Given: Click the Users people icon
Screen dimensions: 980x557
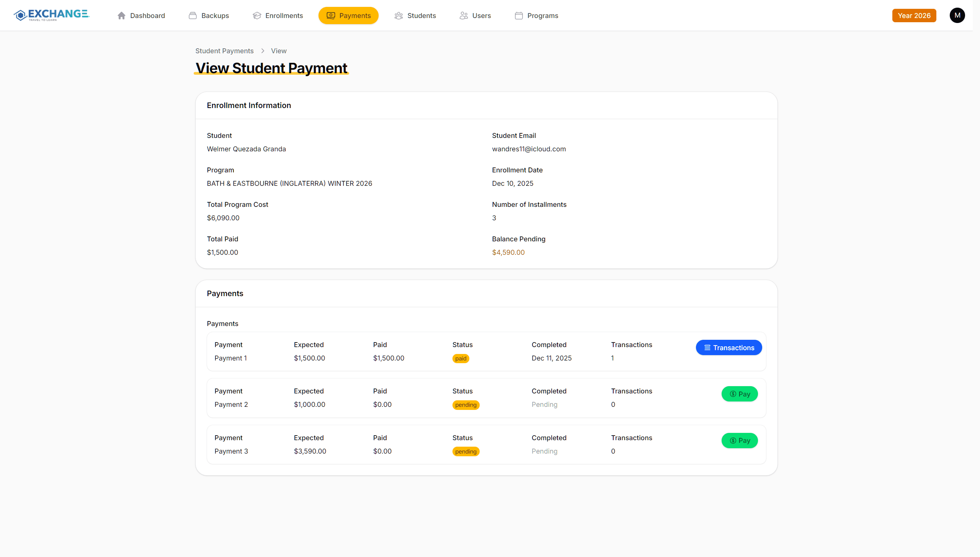Looking at the screenshot, I should pyautogui.click(x=464, y=16).
